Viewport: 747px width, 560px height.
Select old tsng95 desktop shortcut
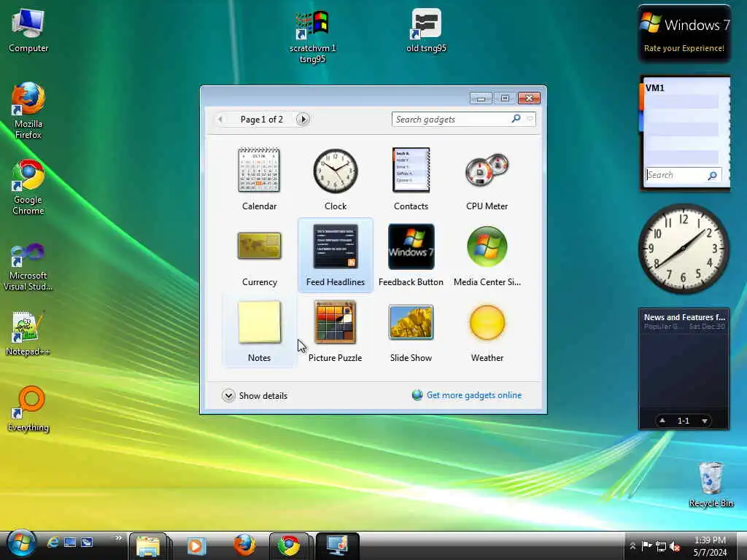[x=426, y=31]
